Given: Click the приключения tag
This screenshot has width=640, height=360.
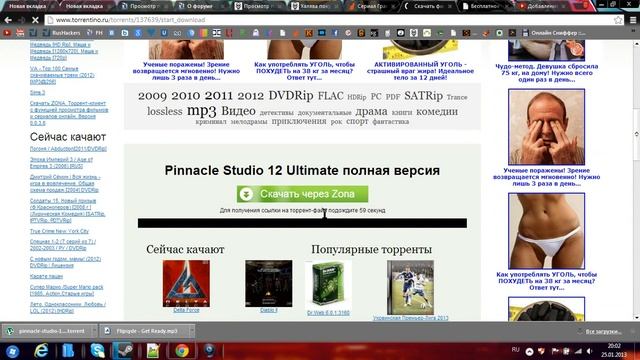Looking at the screenshot, I should (x=299, y=121).
